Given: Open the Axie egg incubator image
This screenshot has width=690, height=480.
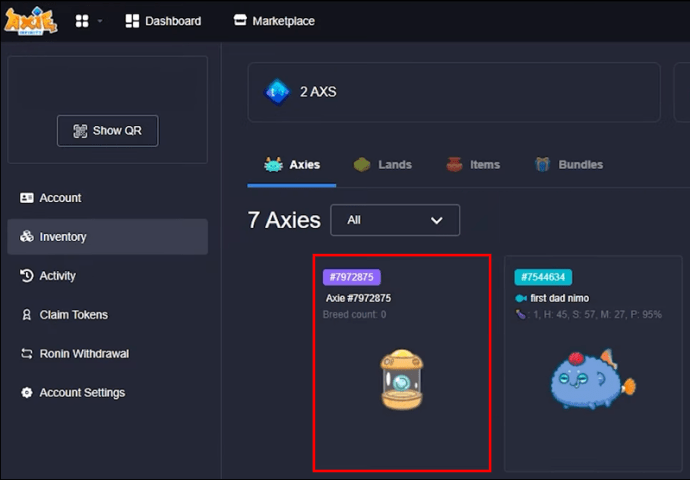Looking at the screenshot, I should [402, 380].
